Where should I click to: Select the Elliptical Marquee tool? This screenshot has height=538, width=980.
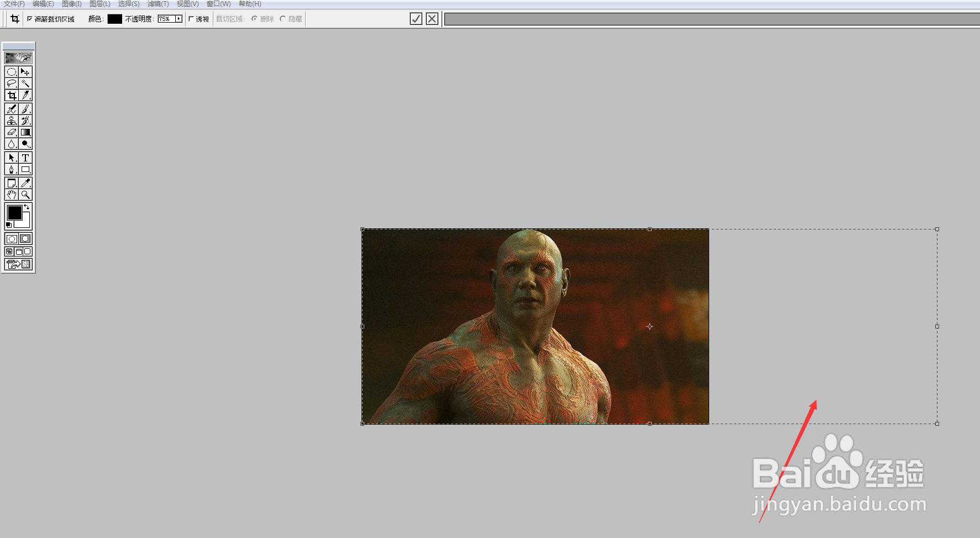click(x=12, y=72)
